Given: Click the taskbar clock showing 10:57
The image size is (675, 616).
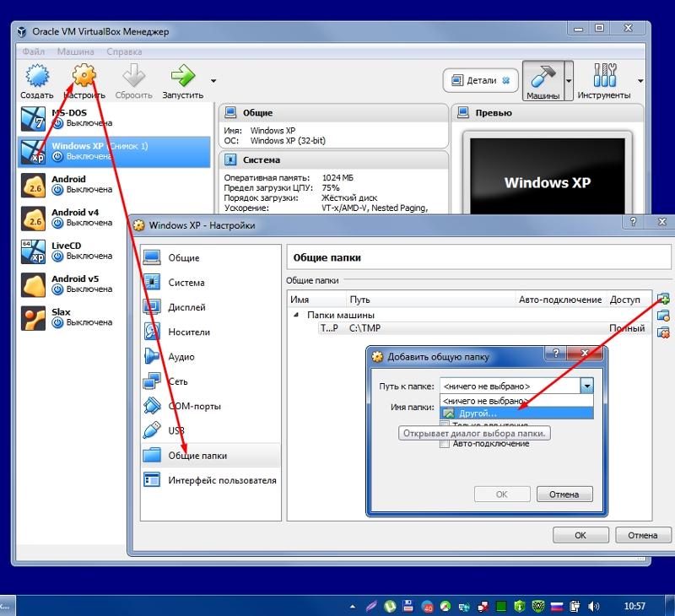Looking at the screenshot, I should coord(634,607).
